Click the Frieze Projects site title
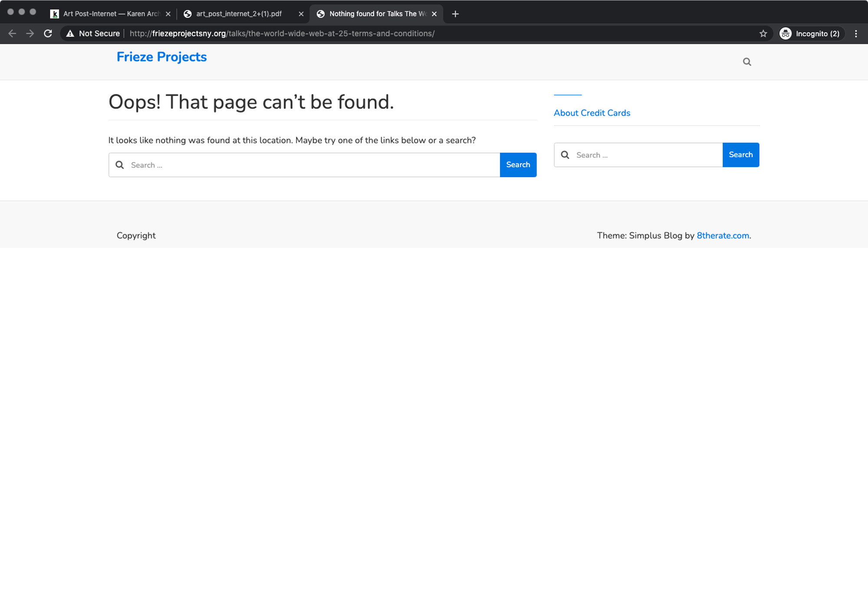868x589 pixels. [161, 57]
